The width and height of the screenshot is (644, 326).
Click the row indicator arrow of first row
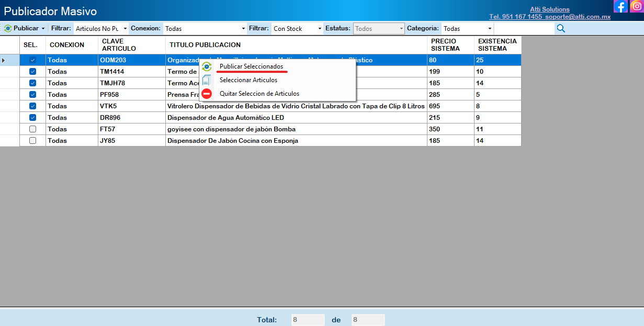click(x=4, y=60)
